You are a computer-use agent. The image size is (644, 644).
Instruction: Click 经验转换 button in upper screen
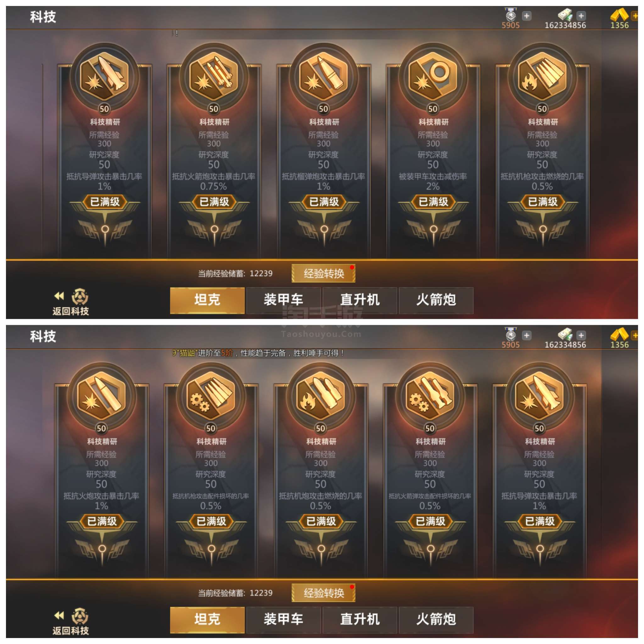click(323, 273)
